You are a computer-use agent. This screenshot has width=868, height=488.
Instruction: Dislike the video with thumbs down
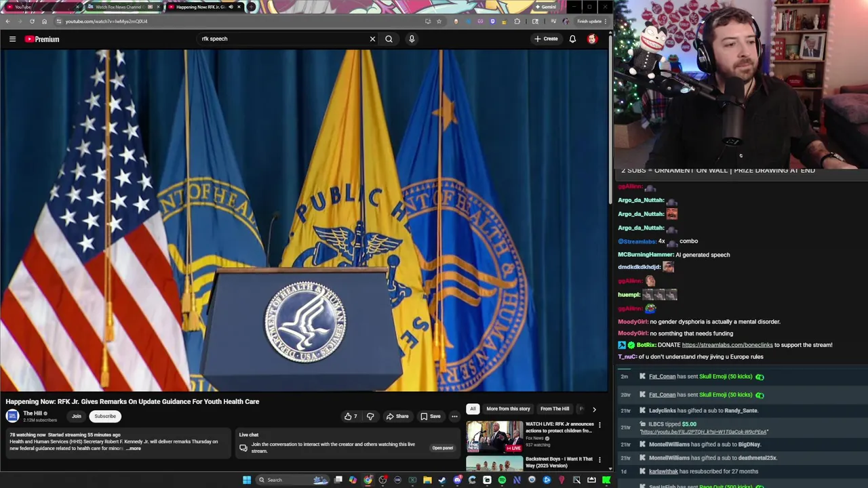point(370,416)
